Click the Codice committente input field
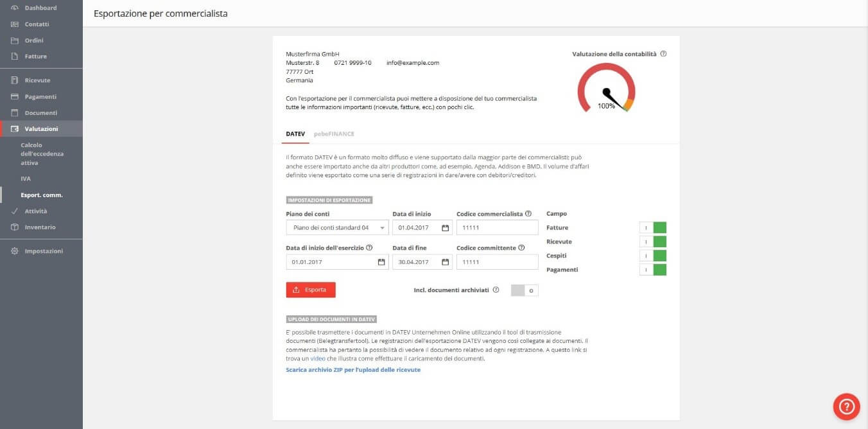The width and height of the screenshot is (868, 429). coord(497,262)
